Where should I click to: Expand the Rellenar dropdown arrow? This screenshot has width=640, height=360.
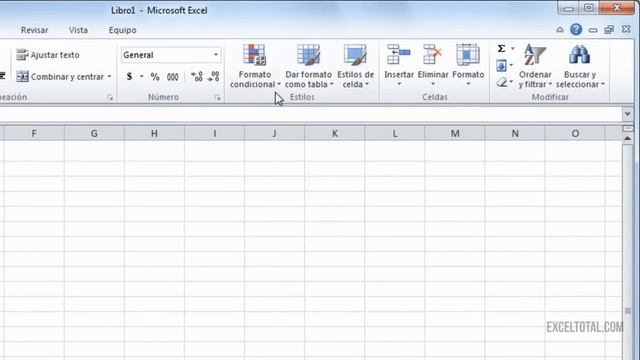tap(511, 65)
